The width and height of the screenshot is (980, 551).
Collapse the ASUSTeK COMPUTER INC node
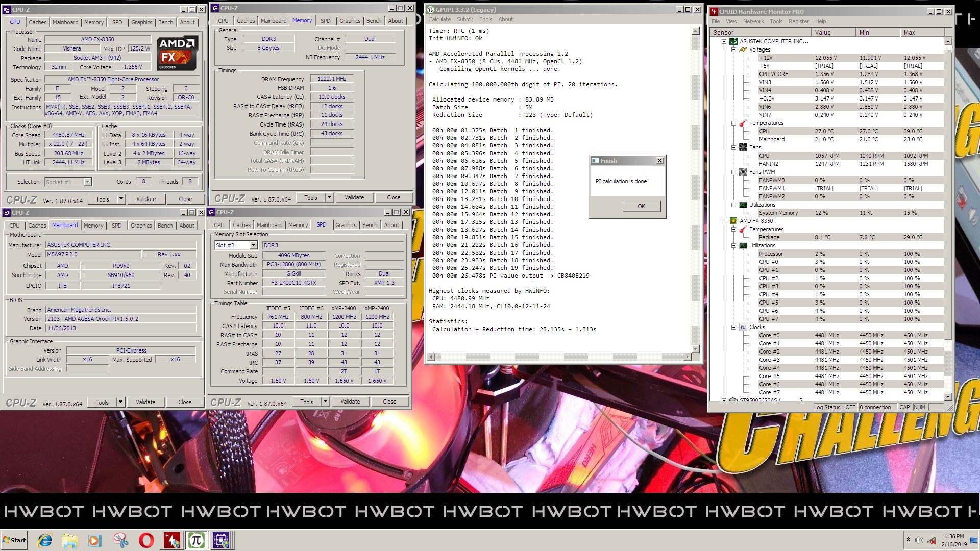(x=724, y=41)
